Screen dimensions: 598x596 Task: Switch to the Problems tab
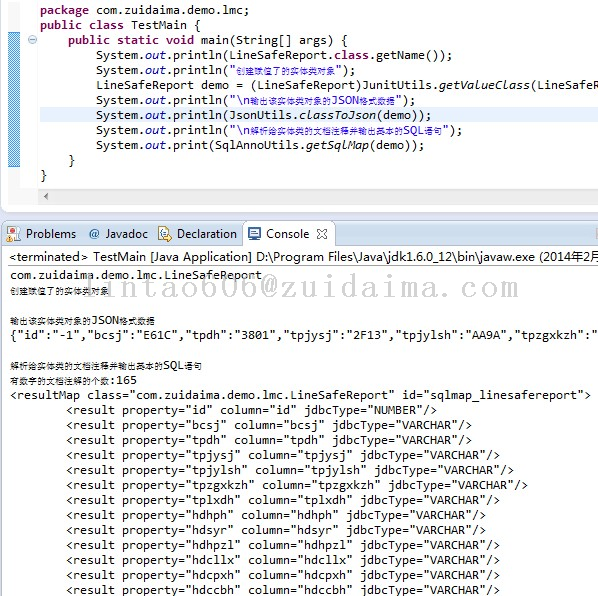[41, 233]
